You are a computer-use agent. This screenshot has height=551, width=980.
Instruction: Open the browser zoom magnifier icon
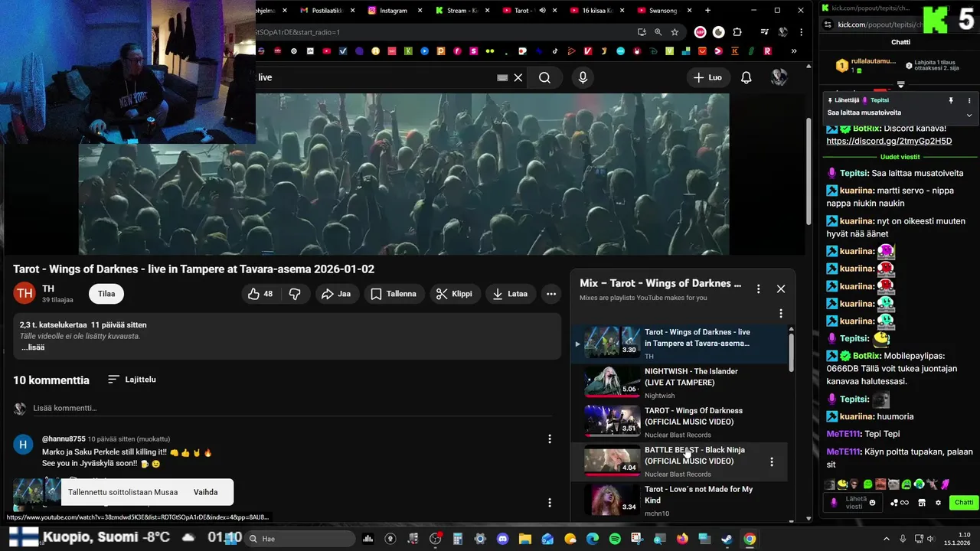(658, 32)
